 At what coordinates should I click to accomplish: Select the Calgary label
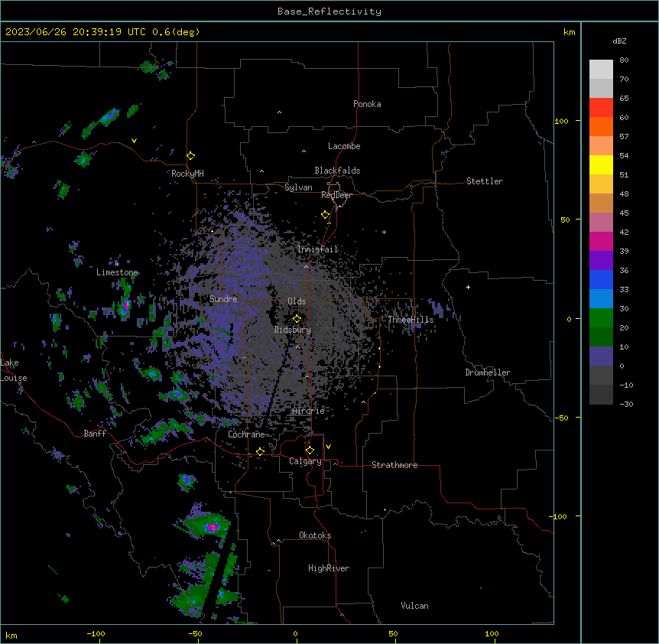pos(305,461)
